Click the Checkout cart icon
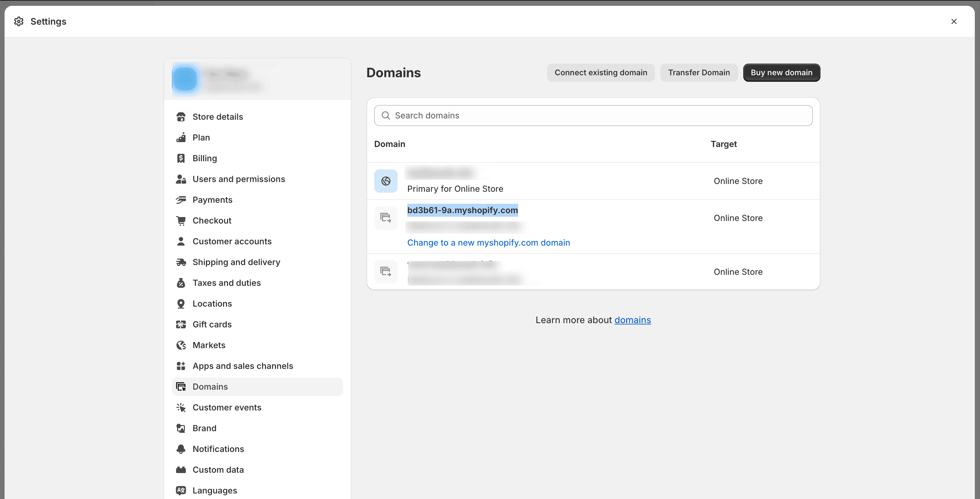 (x=181, y=221)
